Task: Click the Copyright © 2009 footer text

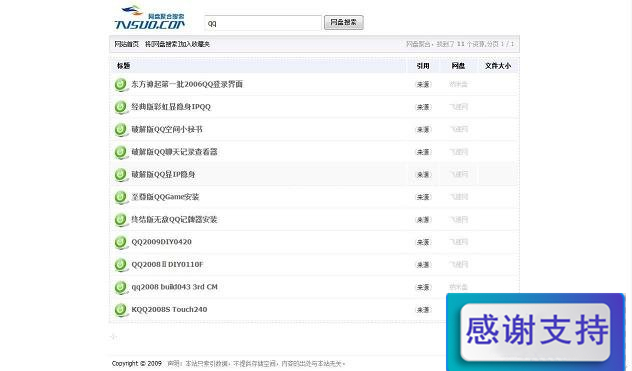Action: pyautogui.click(x=137, y=363)
